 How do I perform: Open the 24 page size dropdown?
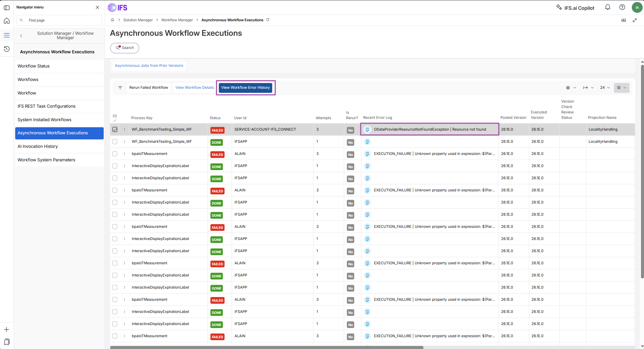[x=605, y=88]
